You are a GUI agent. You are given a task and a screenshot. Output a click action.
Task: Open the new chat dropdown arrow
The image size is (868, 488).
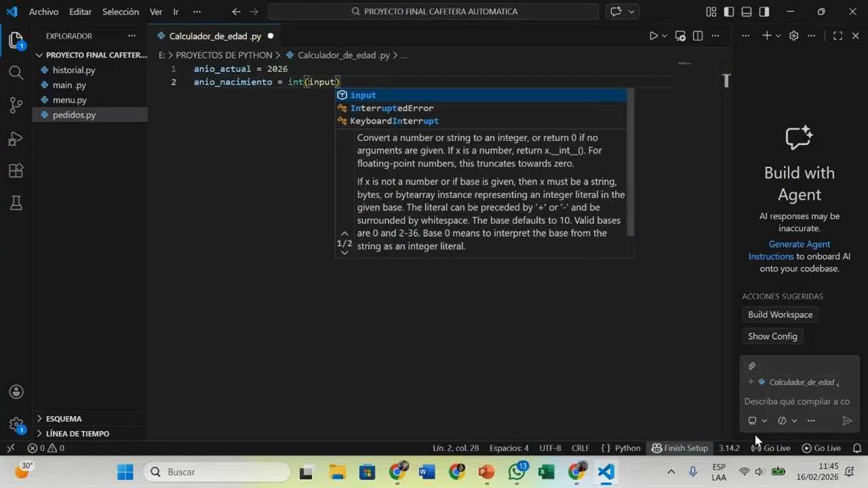coord(778,36)
